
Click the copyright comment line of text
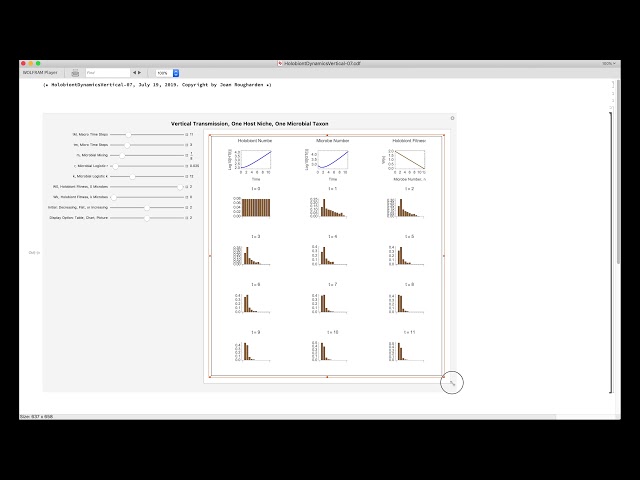(157, 85)
